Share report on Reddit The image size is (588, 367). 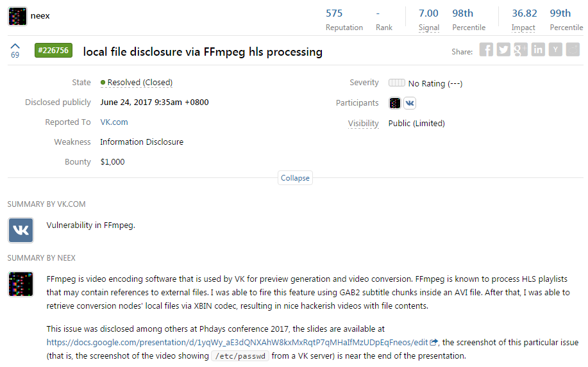click(573, 49)
